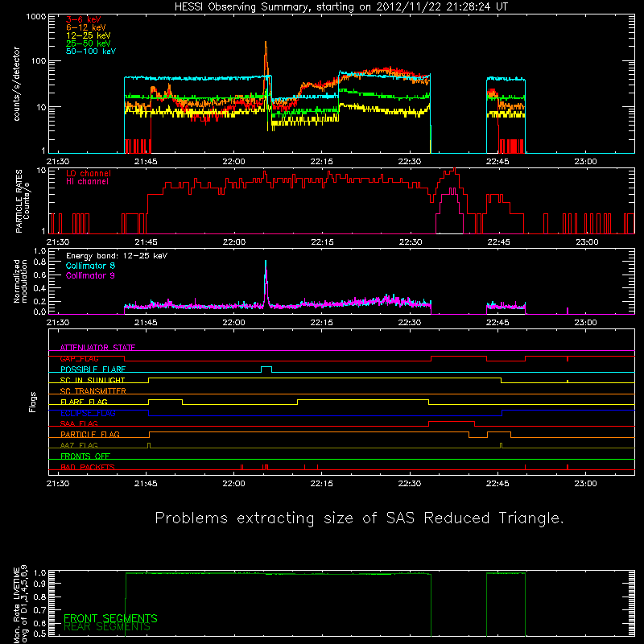The height and width of the screenshot is (644, 644).
Task: Select the yellow 12-25 keV legend label in count rate plot
Action: click(89, 35)
